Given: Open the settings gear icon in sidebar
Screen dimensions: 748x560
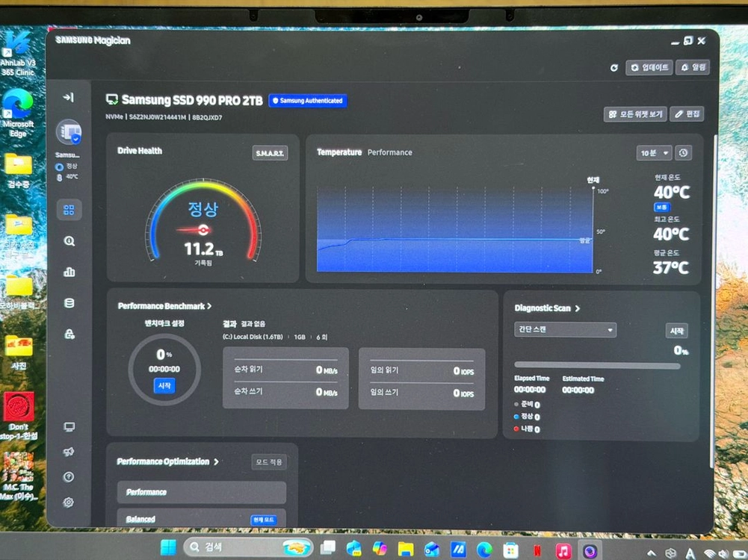Looking at the screenshot, I should tap(69, 503).
